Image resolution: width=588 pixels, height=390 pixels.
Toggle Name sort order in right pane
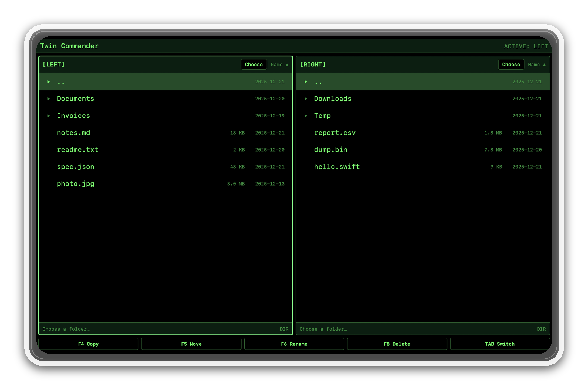click(537, 65)
